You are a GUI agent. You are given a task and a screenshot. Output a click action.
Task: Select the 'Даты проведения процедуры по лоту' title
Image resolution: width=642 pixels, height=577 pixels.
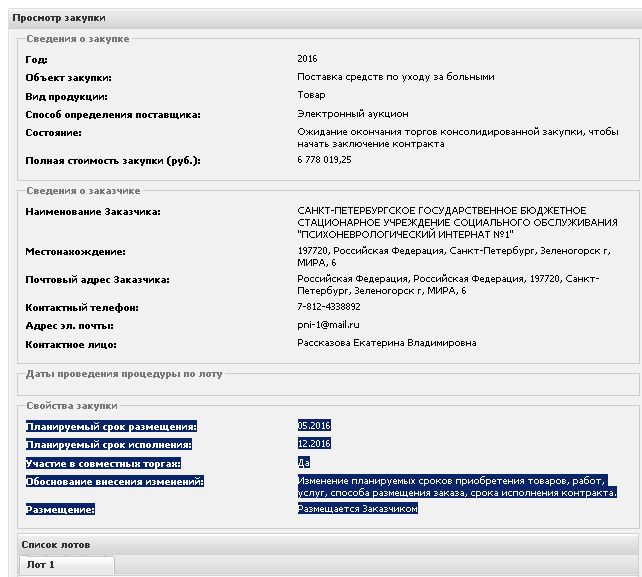click(124, 374)
